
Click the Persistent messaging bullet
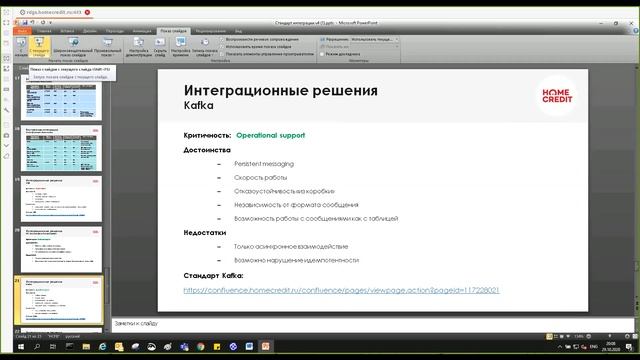tap(264, 164)
